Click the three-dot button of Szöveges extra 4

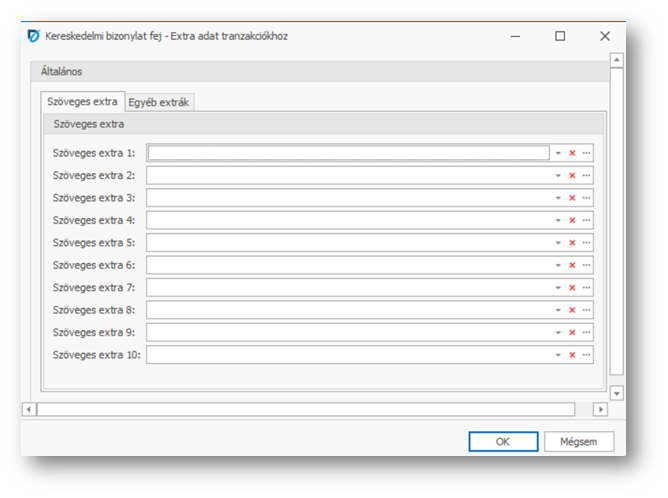[586, 221]
